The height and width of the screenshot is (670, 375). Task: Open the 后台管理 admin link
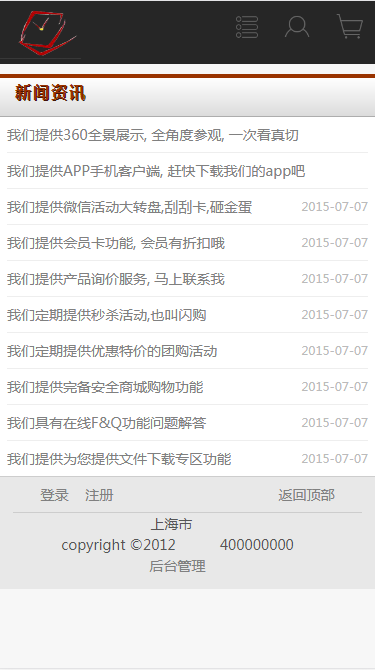click(x=177, y=566)
